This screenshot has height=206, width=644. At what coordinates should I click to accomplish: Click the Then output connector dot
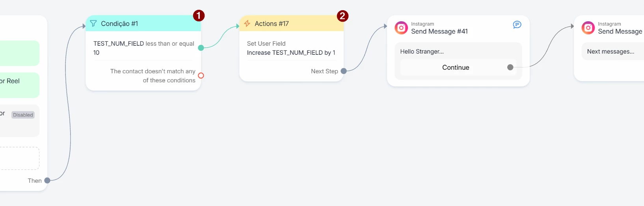[47, 181]
